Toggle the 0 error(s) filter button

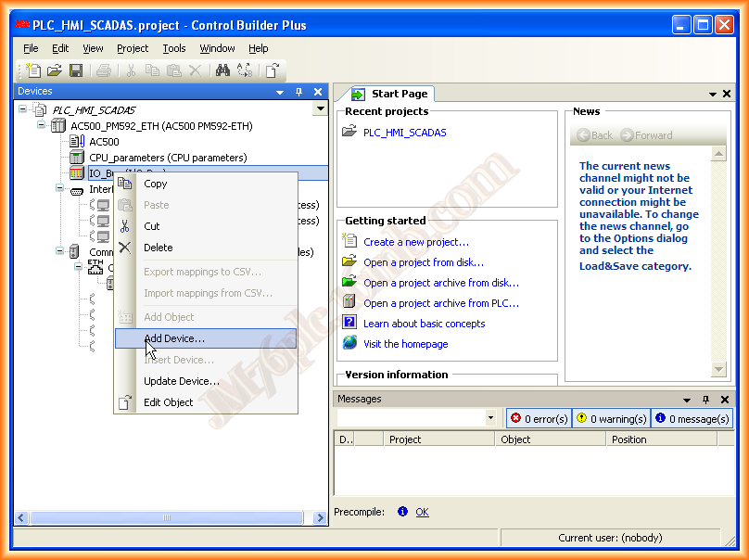click(x=539, y=419)
